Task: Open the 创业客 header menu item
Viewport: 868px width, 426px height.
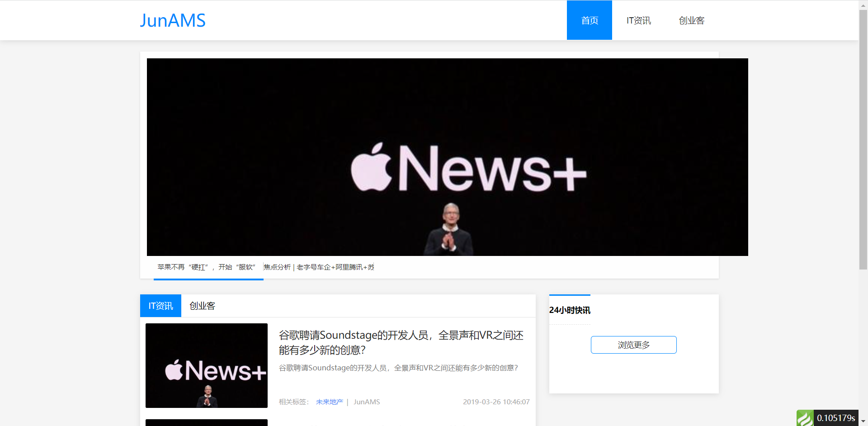Action: tap(691, 20)
